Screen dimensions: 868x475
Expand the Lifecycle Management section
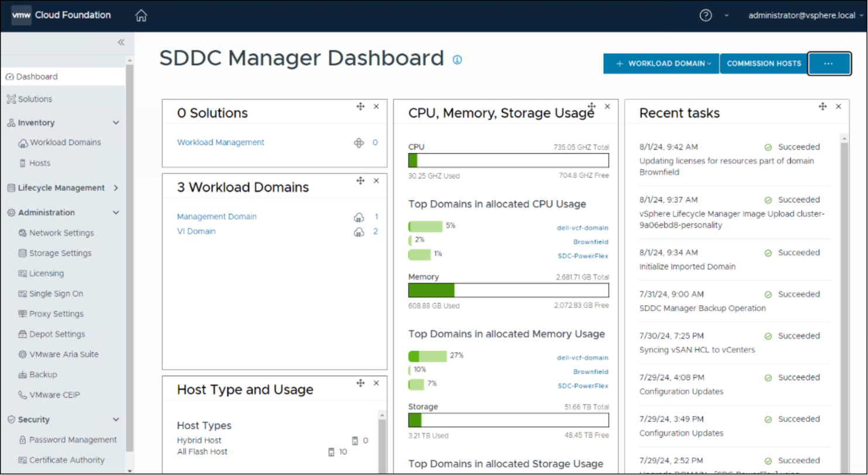coord(116,188)
